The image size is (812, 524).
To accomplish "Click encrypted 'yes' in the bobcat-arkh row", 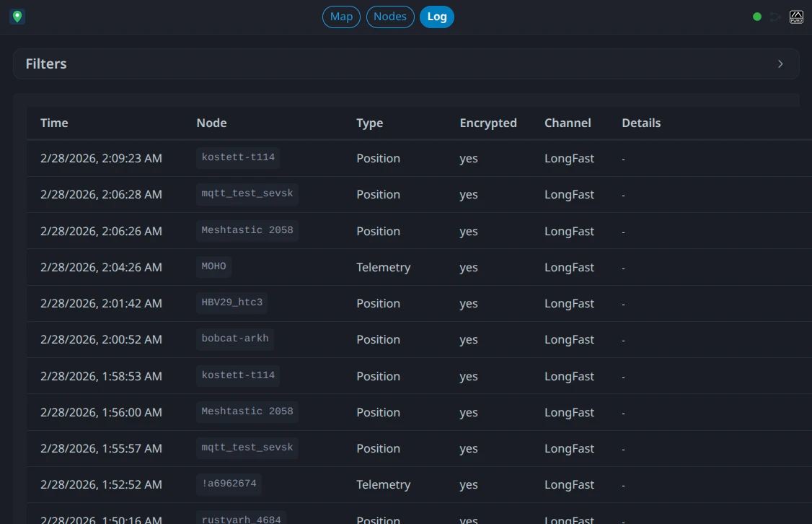I will coord(468,340).
